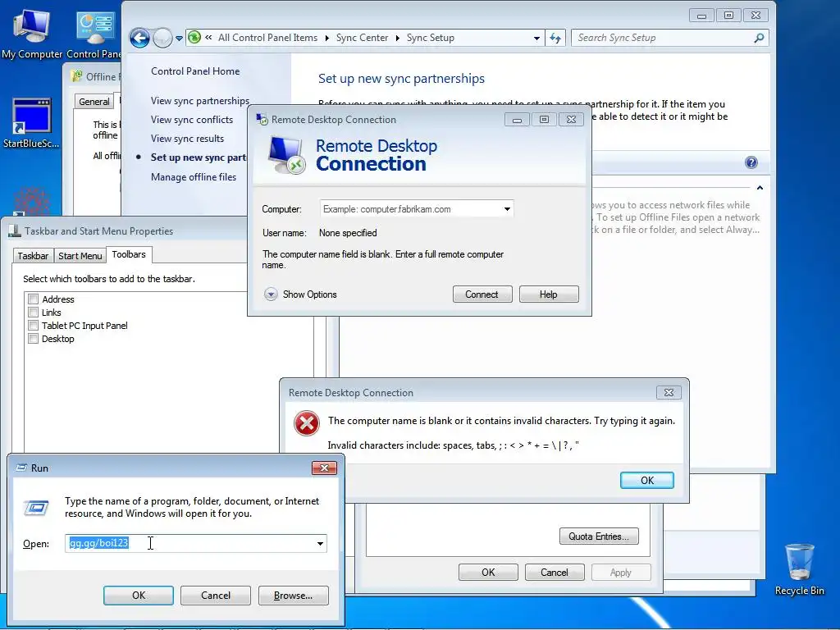Viewport: 840px width, 630px height.
Task: Click the Run dialog program icon
Action: (36, 507)
